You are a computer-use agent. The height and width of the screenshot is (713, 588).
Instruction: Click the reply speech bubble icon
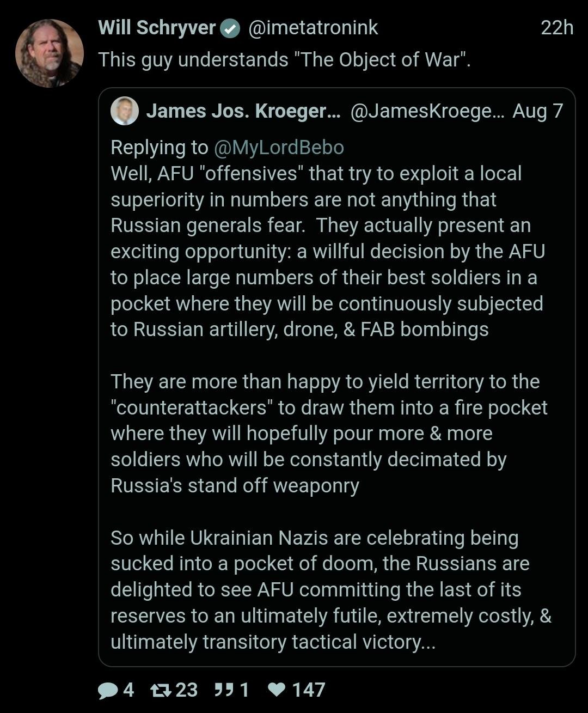[108, 691]
